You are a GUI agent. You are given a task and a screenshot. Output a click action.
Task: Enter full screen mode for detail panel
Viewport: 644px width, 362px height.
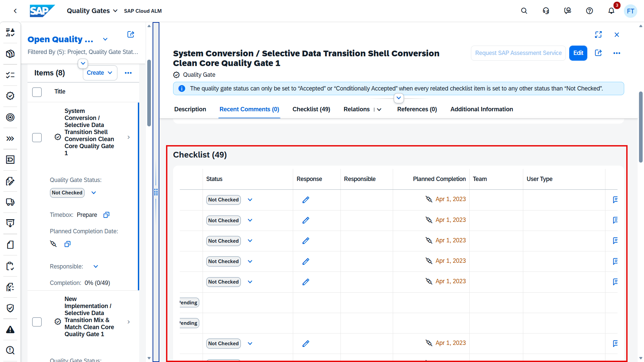598,35
